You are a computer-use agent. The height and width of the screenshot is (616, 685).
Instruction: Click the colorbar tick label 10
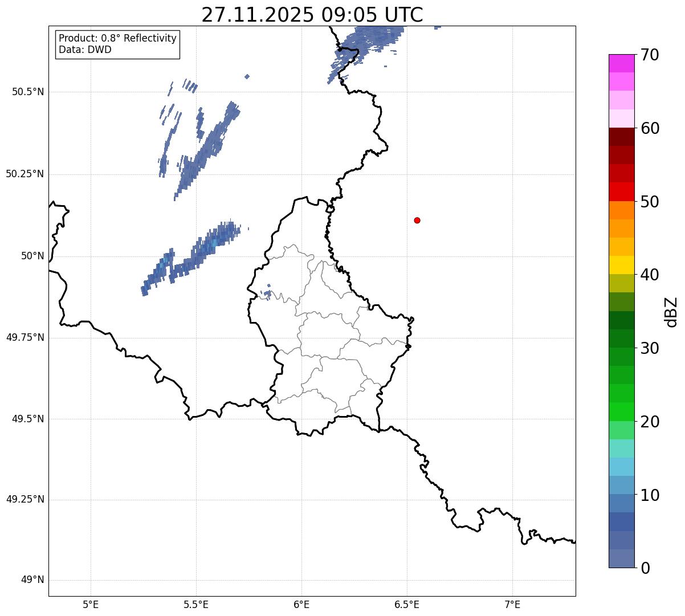tap(650, 495)
